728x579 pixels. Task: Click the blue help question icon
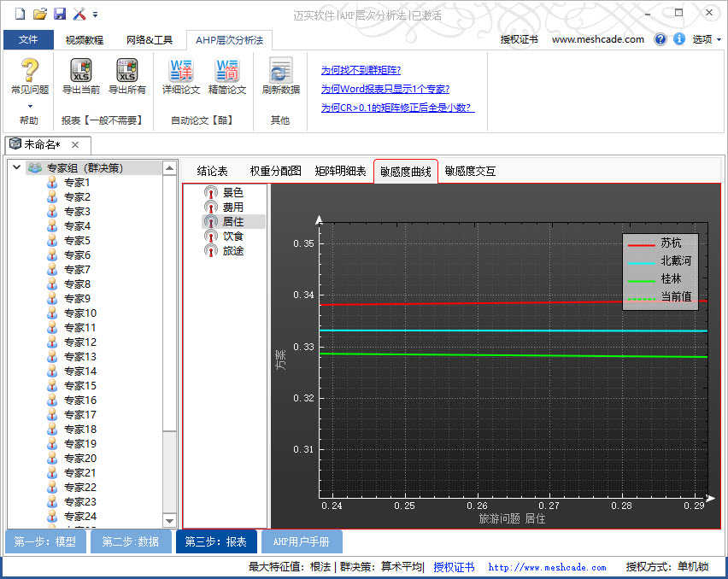(660, 39)
